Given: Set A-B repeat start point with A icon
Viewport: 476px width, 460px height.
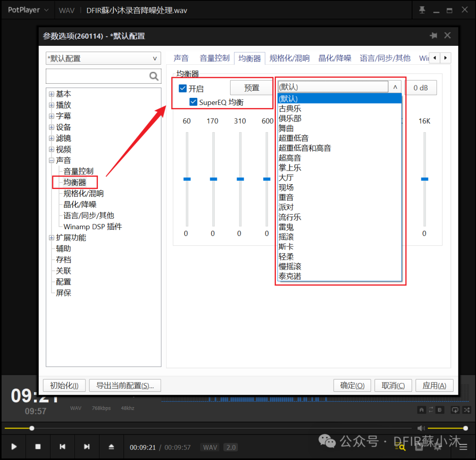Looking at the screenshot, I should (421, 410).
